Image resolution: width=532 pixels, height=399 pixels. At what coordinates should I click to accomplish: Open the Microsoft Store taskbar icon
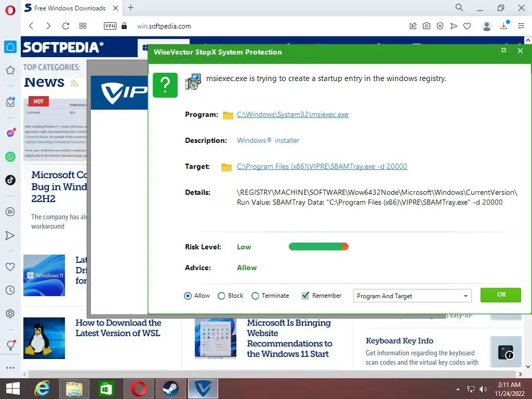[x=106, y=389]
